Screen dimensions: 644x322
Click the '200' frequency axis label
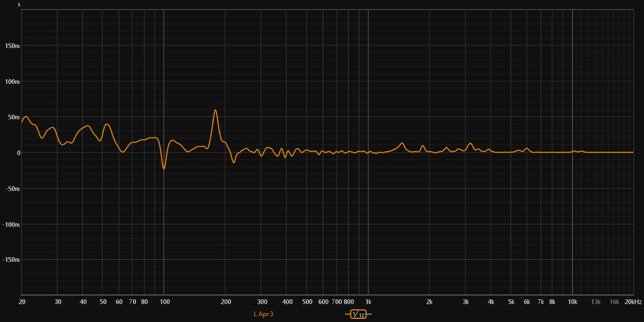[226, 302]
